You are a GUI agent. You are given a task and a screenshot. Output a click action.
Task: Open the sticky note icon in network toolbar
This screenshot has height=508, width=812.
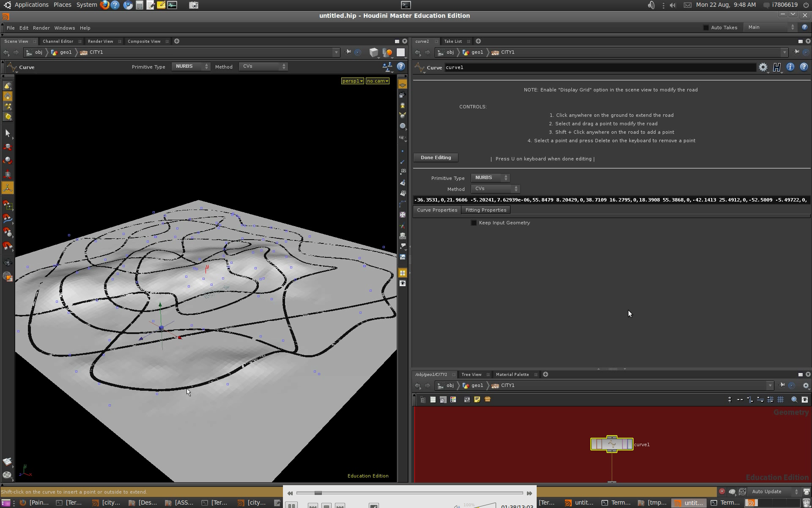[x=477, y=400]
